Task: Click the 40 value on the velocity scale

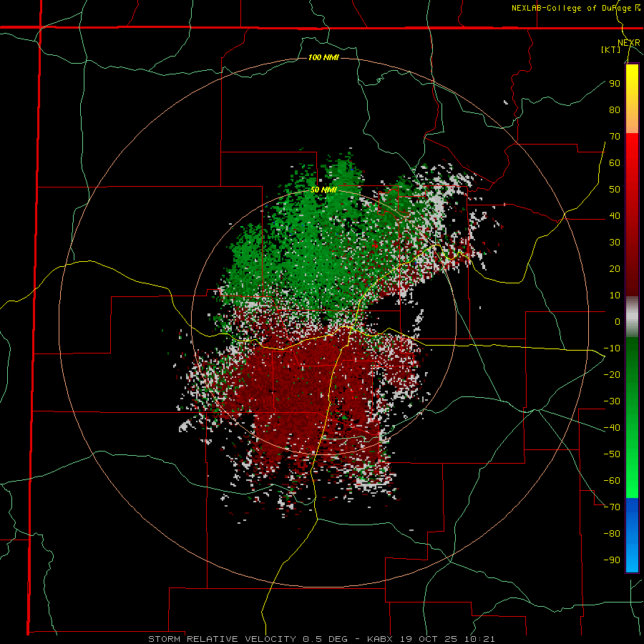Action: coord(615,215)
